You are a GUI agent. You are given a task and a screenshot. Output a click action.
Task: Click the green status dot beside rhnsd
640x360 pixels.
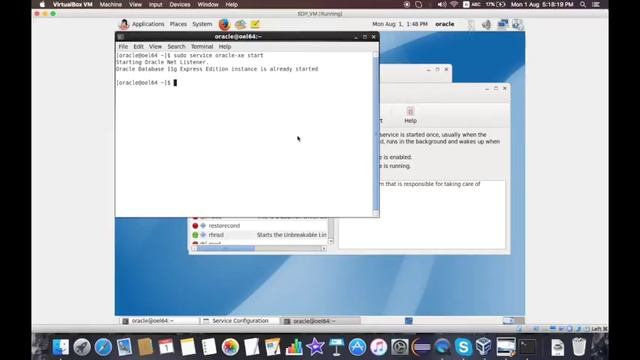[x=195, y=235]
